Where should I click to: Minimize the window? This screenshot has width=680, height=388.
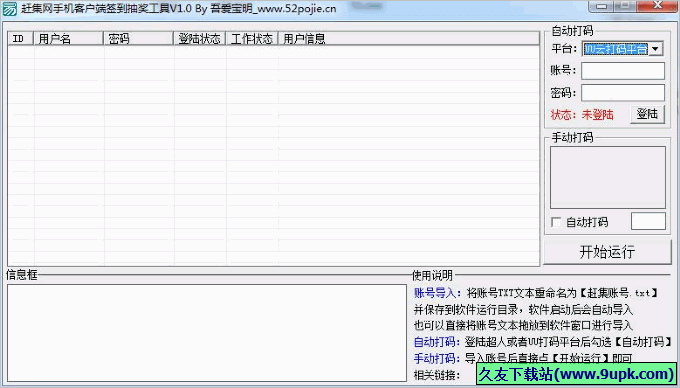tap(602, 6)
